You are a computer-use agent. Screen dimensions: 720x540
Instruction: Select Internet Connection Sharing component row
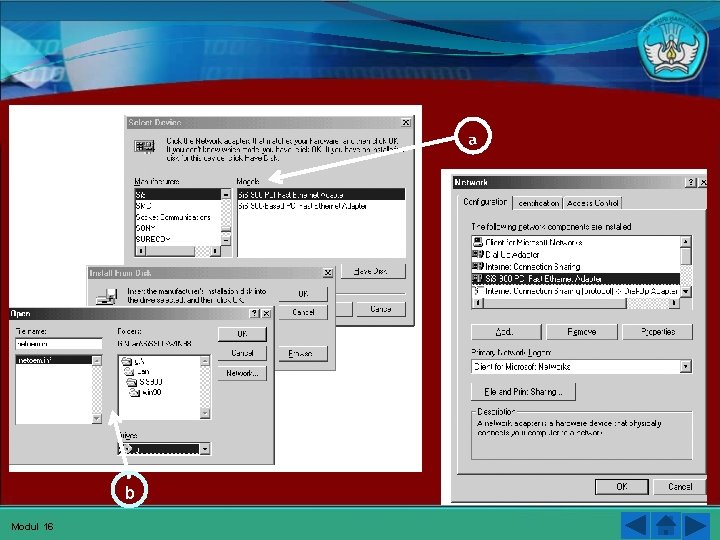(x=576, y=266)
